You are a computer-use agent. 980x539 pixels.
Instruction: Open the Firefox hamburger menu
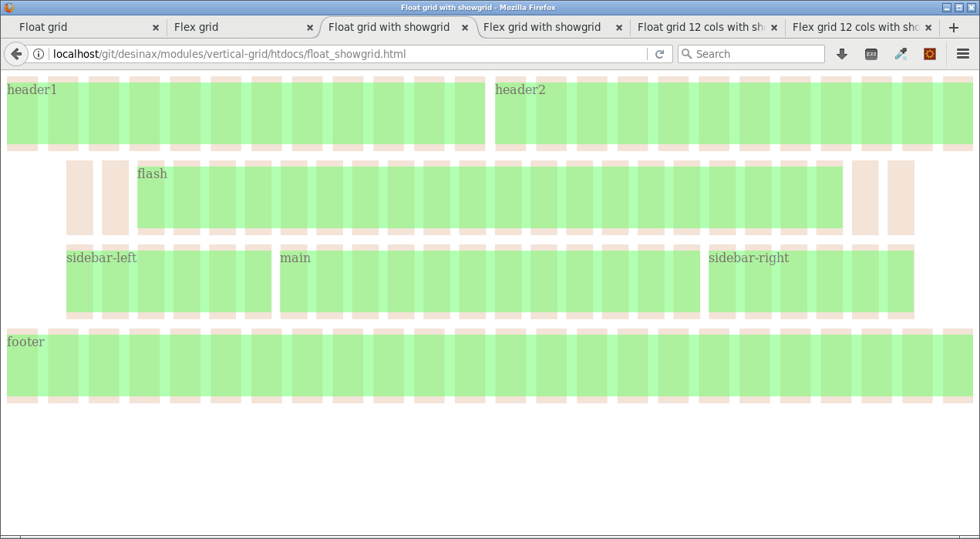[x=963, y=54]
